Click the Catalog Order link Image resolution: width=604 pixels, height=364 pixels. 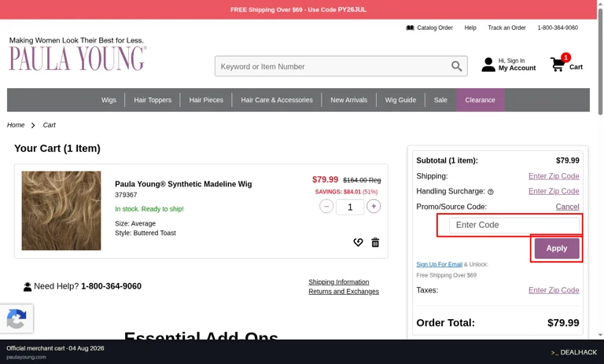[435, 28]
